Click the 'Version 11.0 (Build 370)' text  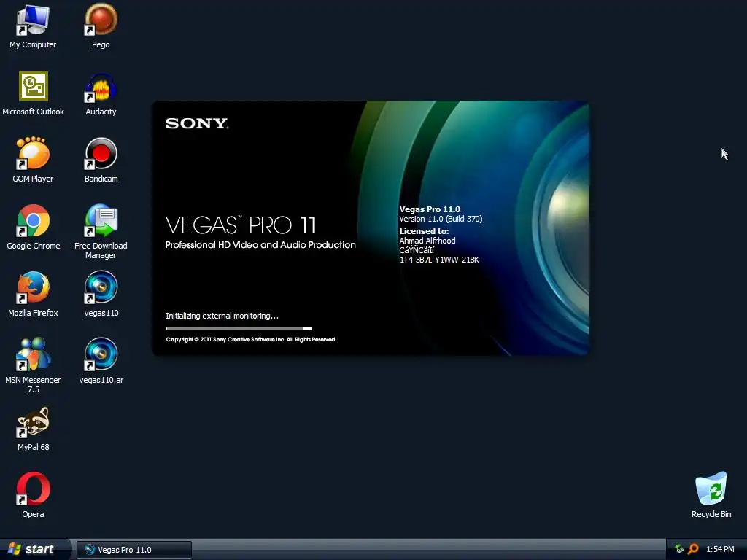click(441, 219)
